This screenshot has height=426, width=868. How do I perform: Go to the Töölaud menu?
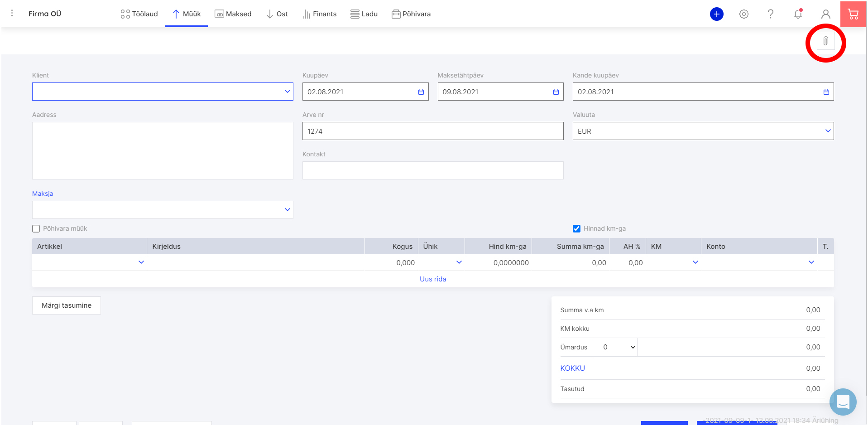(x=139, y=14)
